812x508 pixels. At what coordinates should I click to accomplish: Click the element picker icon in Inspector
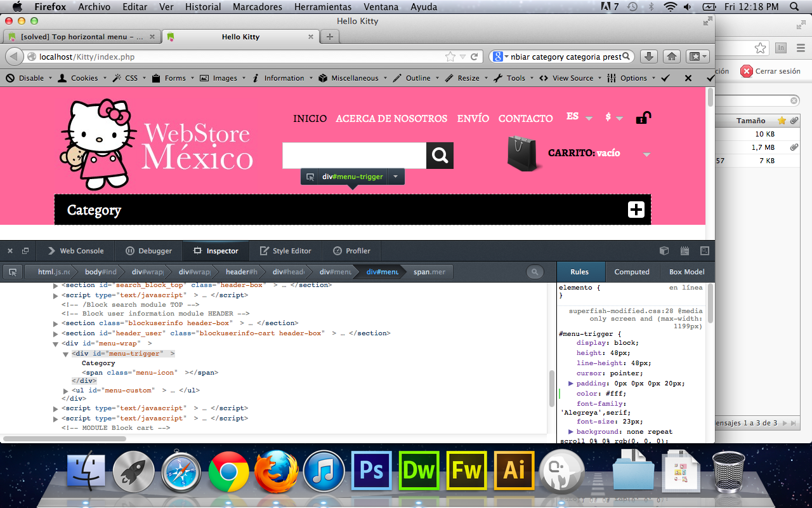click(x=12, y=272)
